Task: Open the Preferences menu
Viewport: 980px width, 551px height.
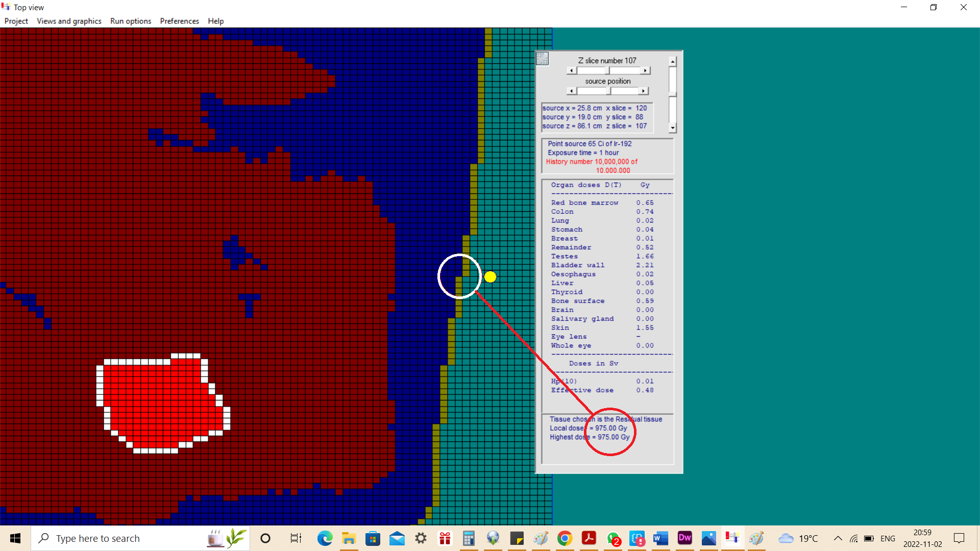Action: tap(179, 21)
